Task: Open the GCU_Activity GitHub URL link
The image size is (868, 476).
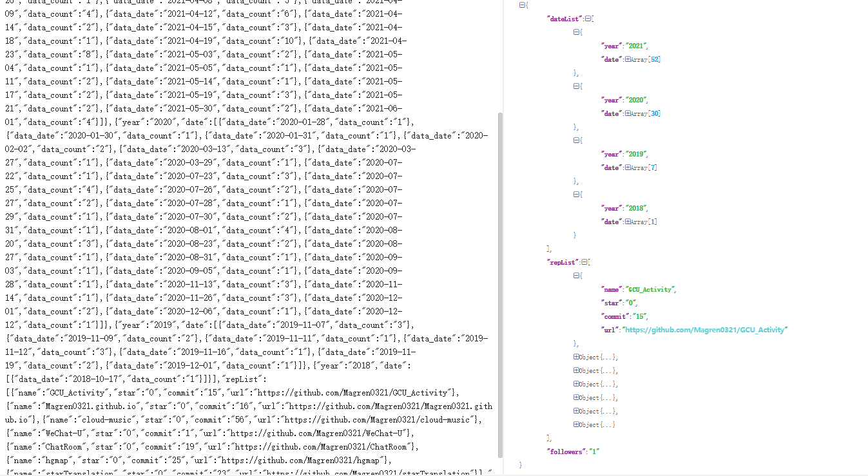Action: [706, 330]
